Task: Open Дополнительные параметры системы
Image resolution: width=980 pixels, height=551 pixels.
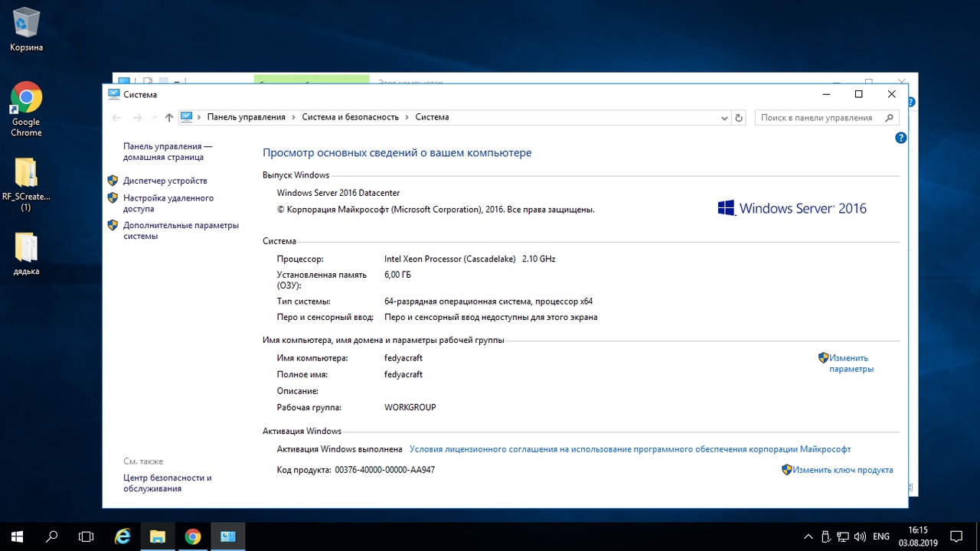Action: point(181,230)
